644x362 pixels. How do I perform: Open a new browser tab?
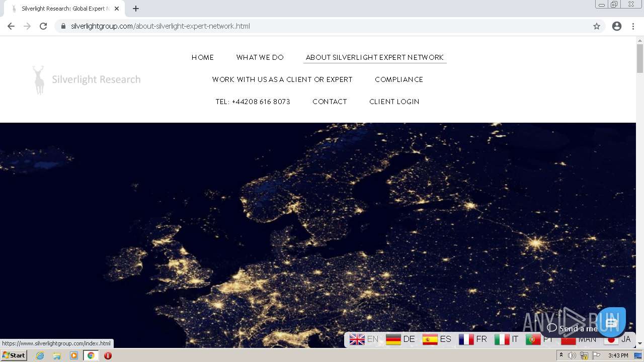click(136, 9)
